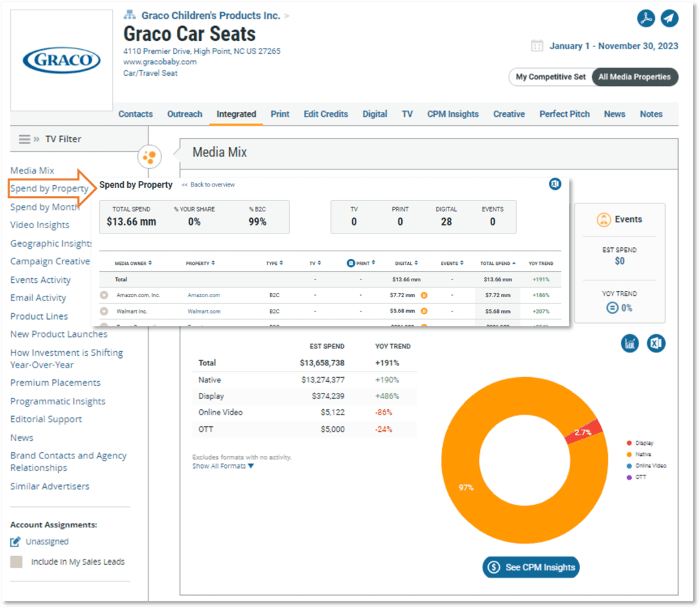Image resolution: width=700 pixels, height=608 pixels.
Task: Switch to the Perfect Pitch tab
Action: (x=564, y=114)
